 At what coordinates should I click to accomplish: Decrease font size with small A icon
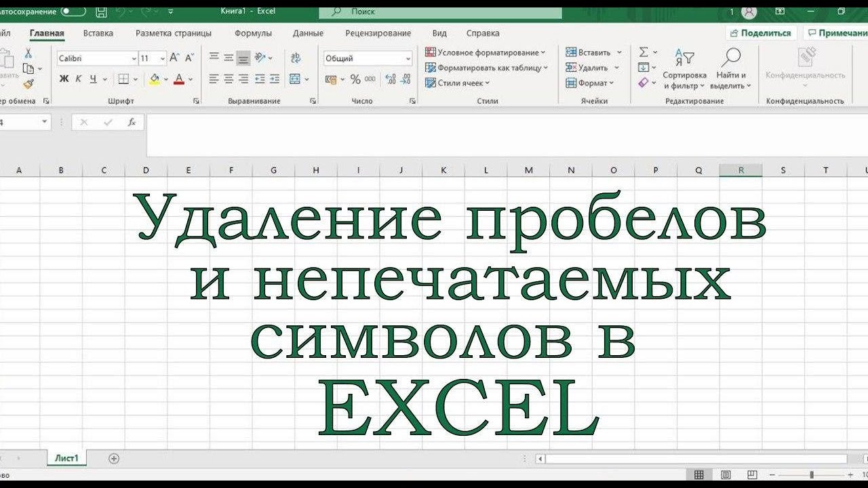[189, 58]
